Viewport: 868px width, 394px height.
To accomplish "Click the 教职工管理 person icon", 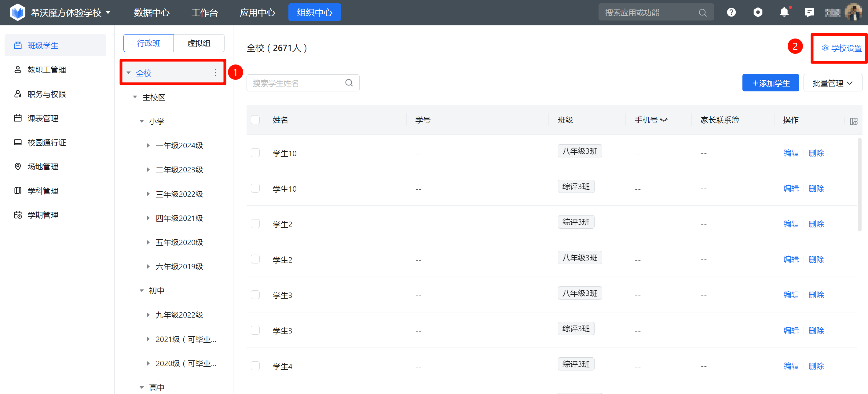I will coord(18,70).
